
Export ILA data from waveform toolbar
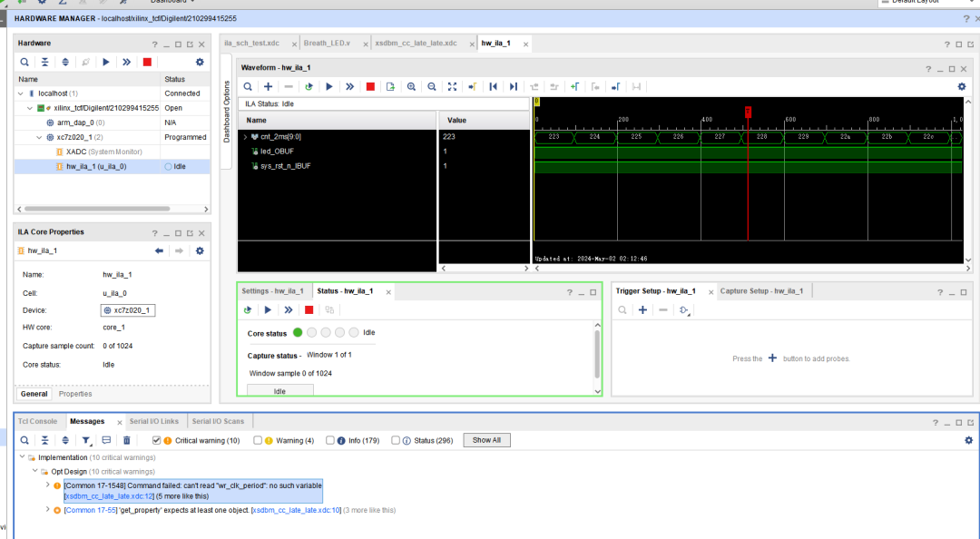point(390,87)
